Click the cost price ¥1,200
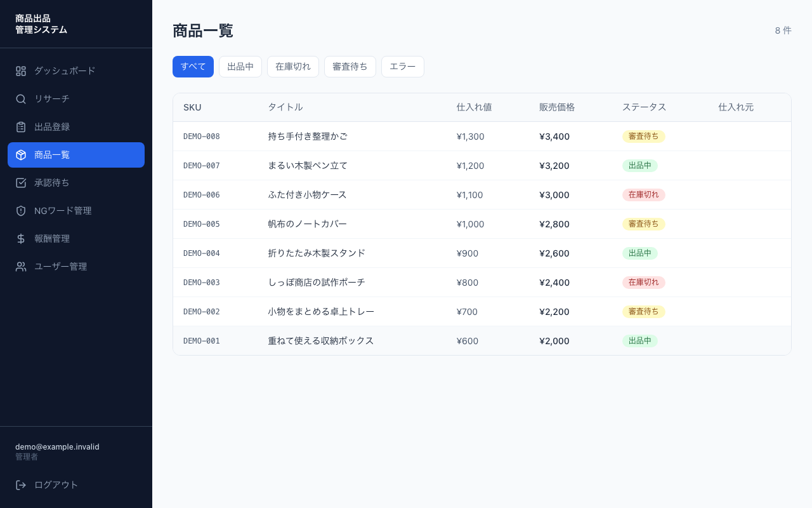 [x=471, y=166]
